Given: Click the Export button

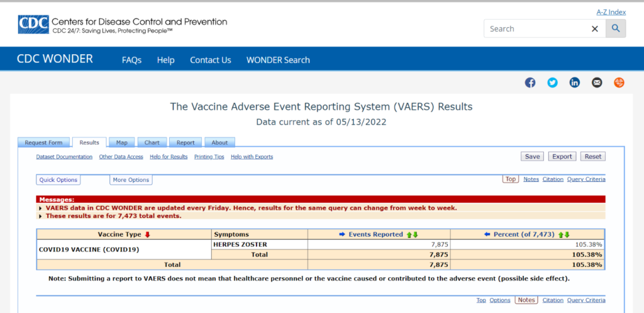Looking at the screenshot, I should tap(562, 156).
